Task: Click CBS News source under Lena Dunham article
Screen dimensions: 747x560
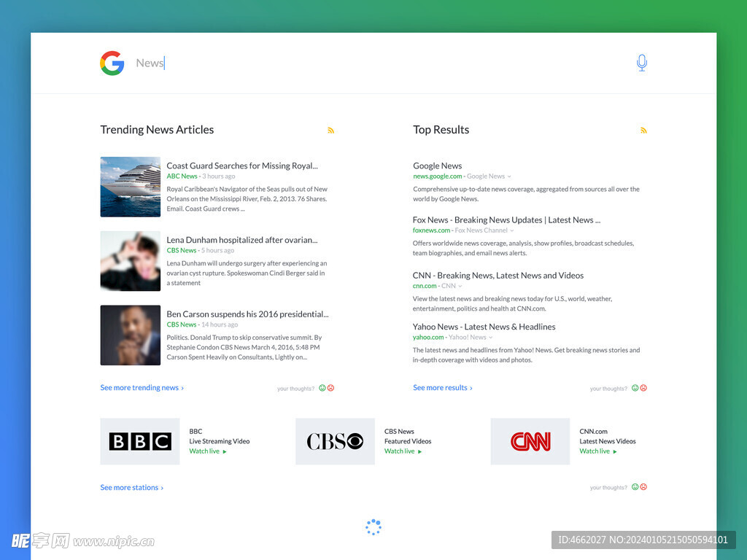Action: [181, 251]
